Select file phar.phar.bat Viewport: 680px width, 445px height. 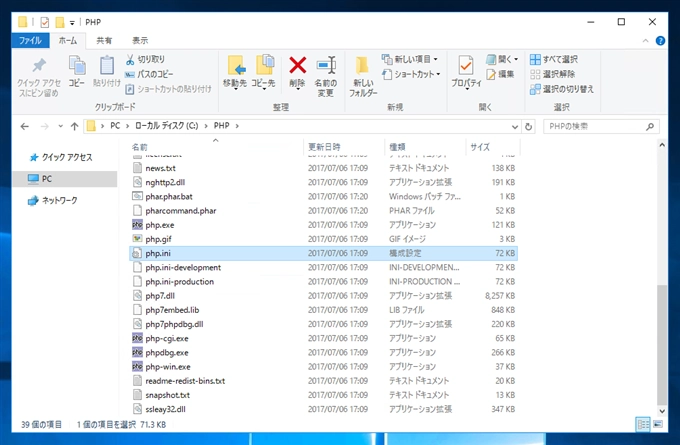click(x=323, y=196)
